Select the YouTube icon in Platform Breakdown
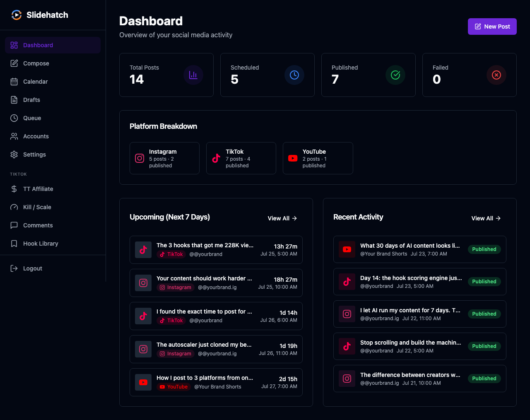 pos(293,158)
